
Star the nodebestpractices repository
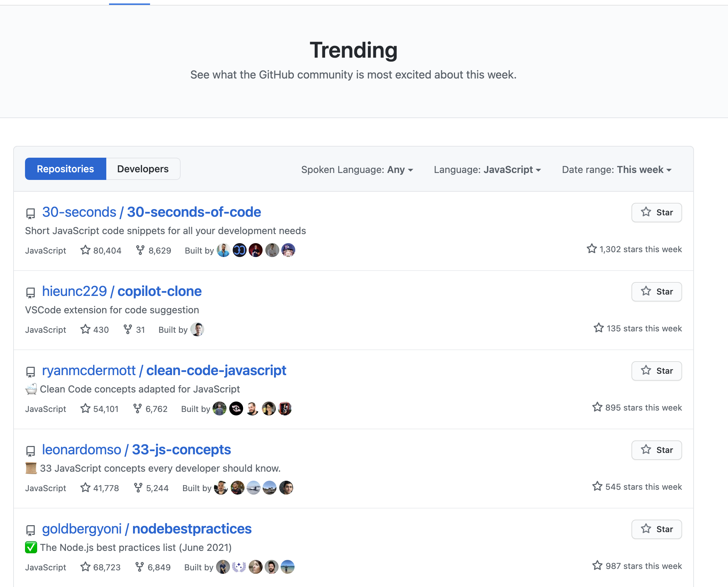click(656, 529)
